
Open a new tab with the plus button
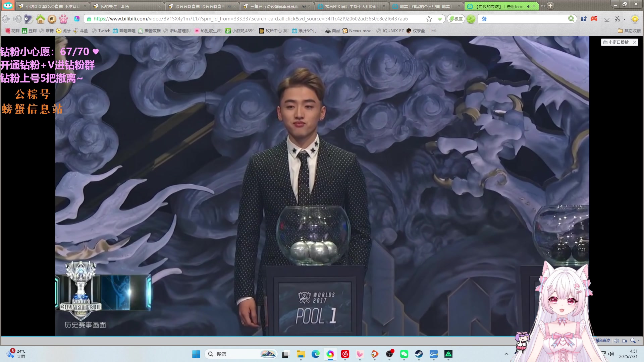tap(550, 6)
